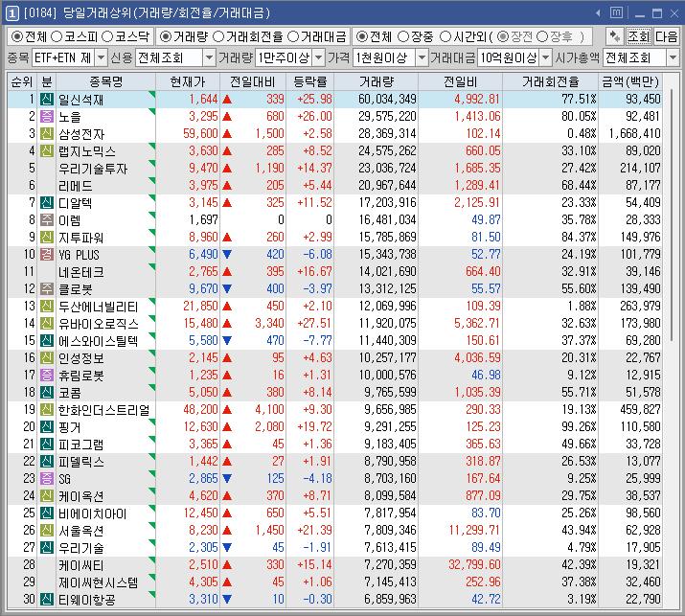Select the 거래량 sort radio button
This screenshot has width=685, height=616.
[x=165, y=36]
